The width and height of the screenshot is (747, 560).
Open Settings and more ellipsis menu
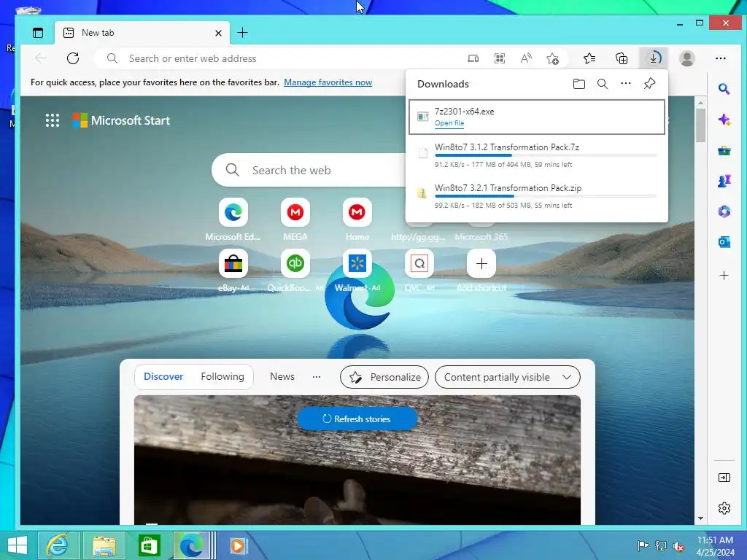pos(720,58)
